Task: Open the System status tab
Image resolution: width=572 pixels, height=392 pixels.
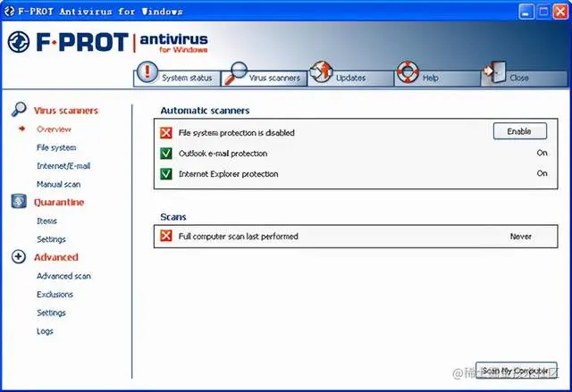Action: point(177,78)
